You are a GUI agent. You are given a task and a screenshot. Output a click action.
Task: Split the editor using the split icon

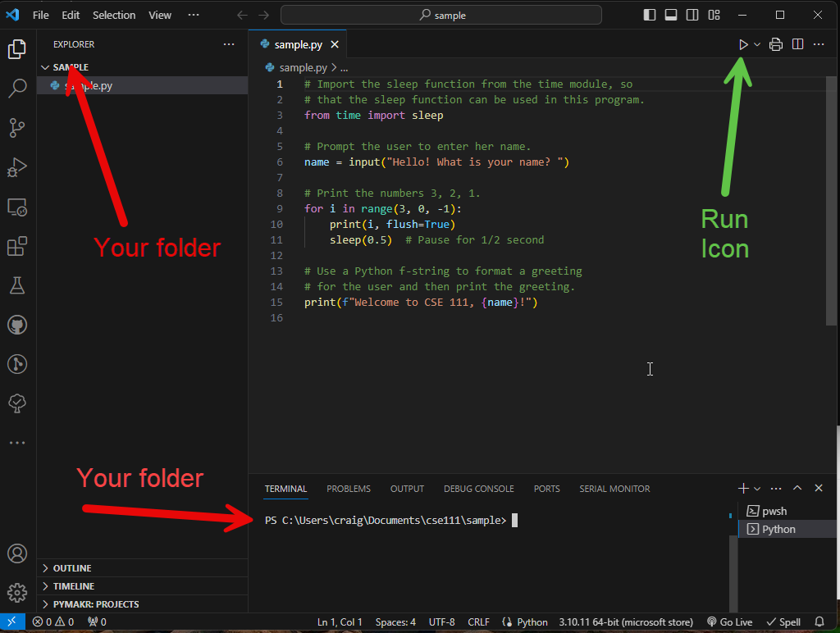click(797, 44)
